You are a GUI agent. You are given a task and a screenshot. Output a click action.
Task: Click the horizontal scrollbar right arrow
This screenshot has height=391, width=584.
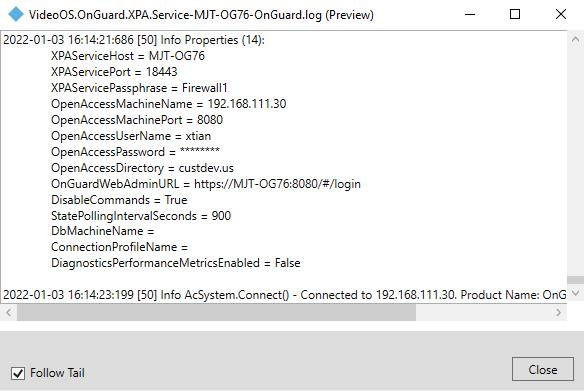click(558, 312)
